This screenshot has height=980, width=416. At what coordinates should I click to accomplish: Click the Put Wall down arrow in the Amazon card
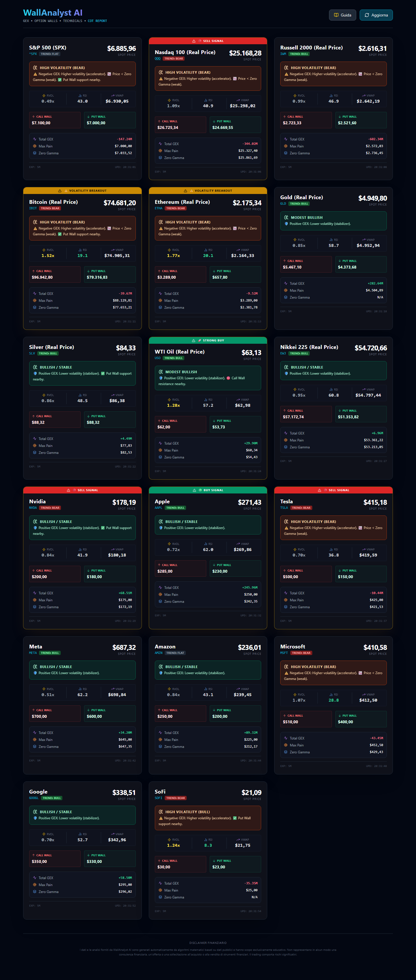(214, 710)
